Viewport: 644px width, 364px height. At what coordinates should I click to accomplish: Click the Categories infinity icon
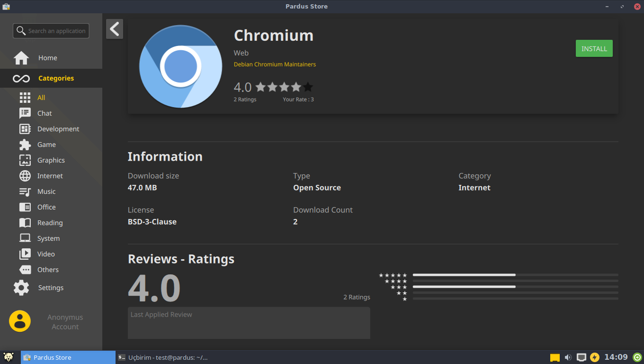[21, 78]
